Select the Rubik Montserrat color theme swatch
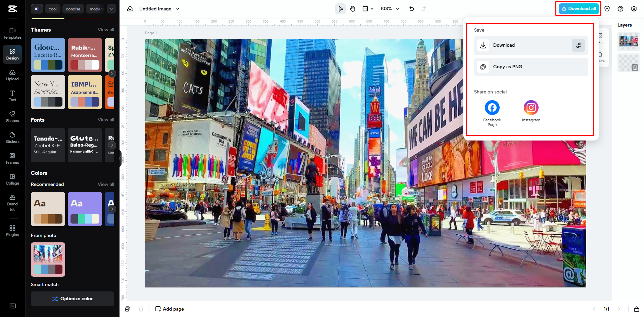Viewport: 644px width, 317px height. coord(85,55)
